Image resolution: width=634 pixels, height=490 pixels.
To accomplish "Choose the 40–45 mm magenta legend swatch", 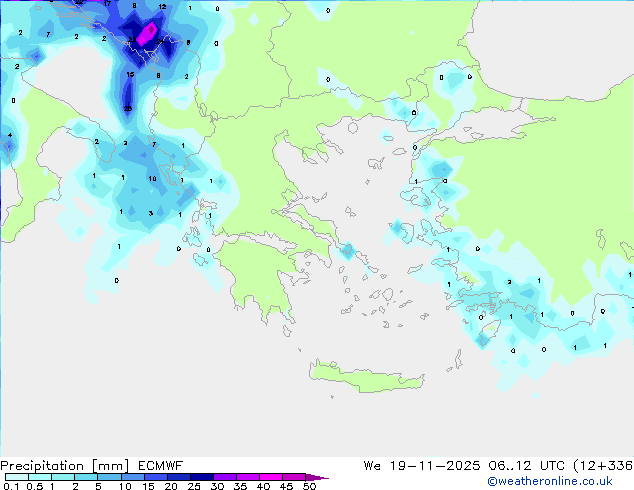I will 271,477.
